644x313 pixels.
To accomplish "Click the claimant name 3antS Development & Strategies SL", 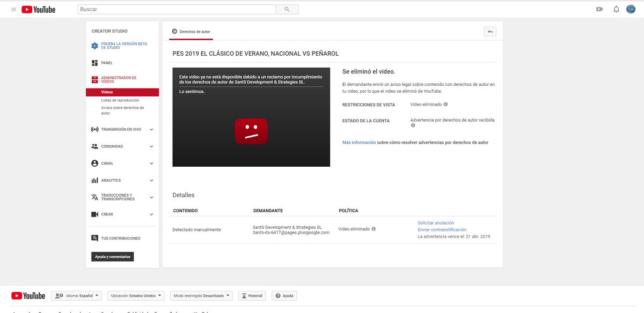I will click(x=287, y=227).
